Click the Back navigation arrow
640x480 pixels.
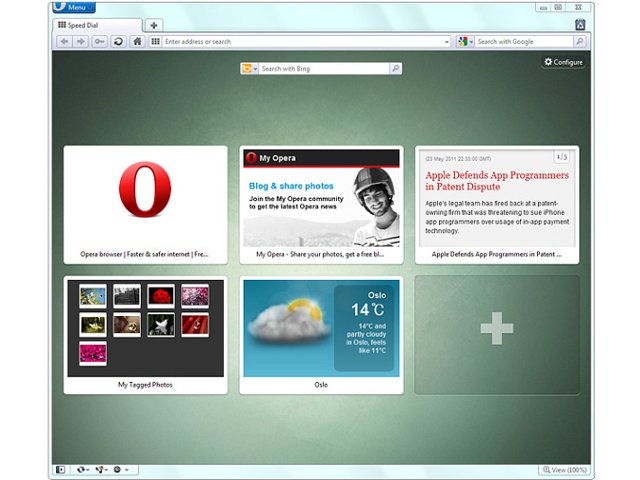click(x=64, y=42)
